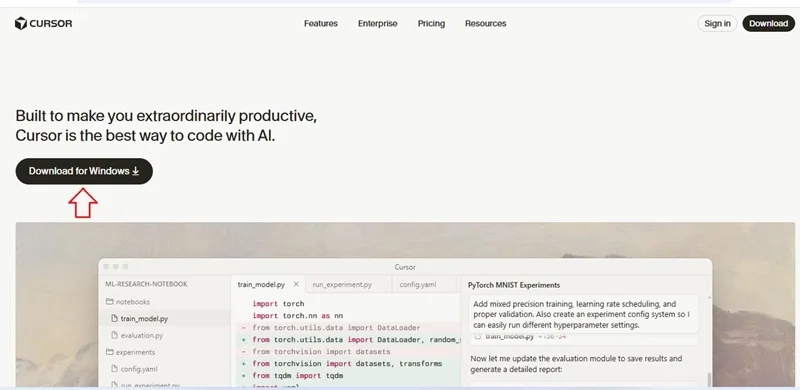
Task: Open evaluation.py in file tree
Action: pos(137,335)
